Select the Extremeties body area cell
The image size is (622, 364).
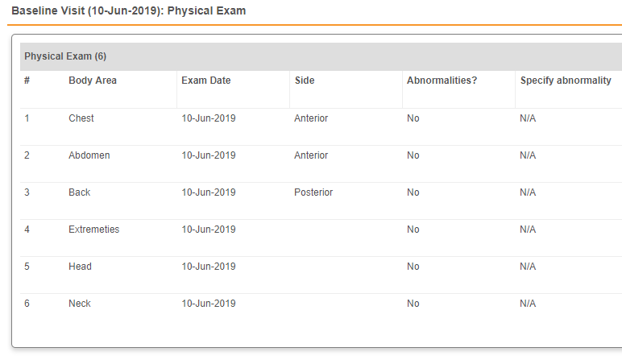pyautogui.click(x=93, y=230)
